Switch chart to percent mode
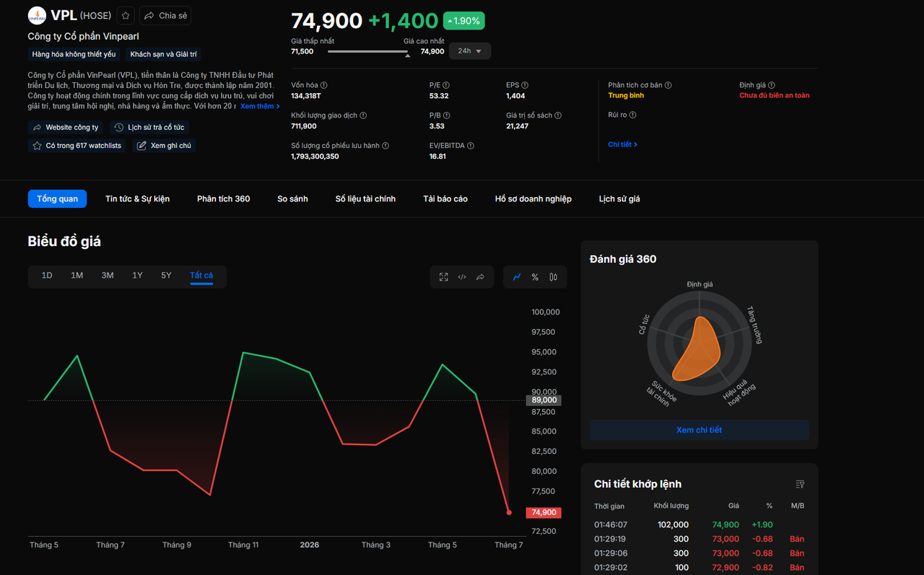The image size is (924, 575). click(535, 277)
